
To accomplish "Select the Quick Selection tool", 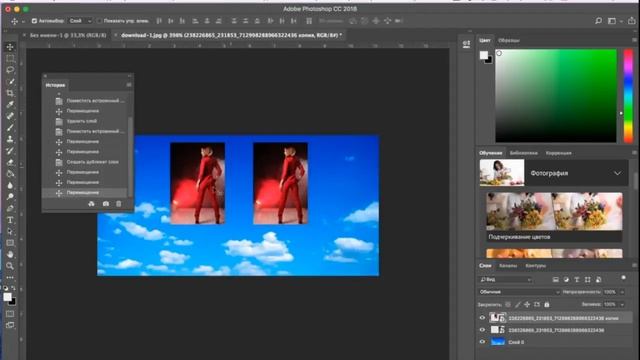I will (x=10, y=81).
